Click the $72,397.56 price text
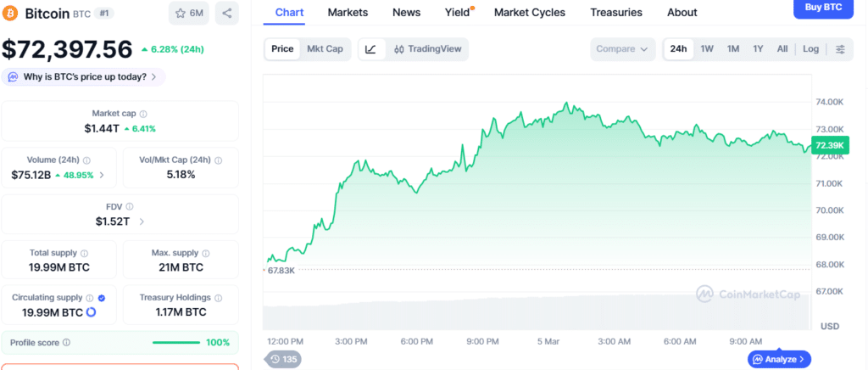This screenshot has width=868, height=370. coord(67,49)
